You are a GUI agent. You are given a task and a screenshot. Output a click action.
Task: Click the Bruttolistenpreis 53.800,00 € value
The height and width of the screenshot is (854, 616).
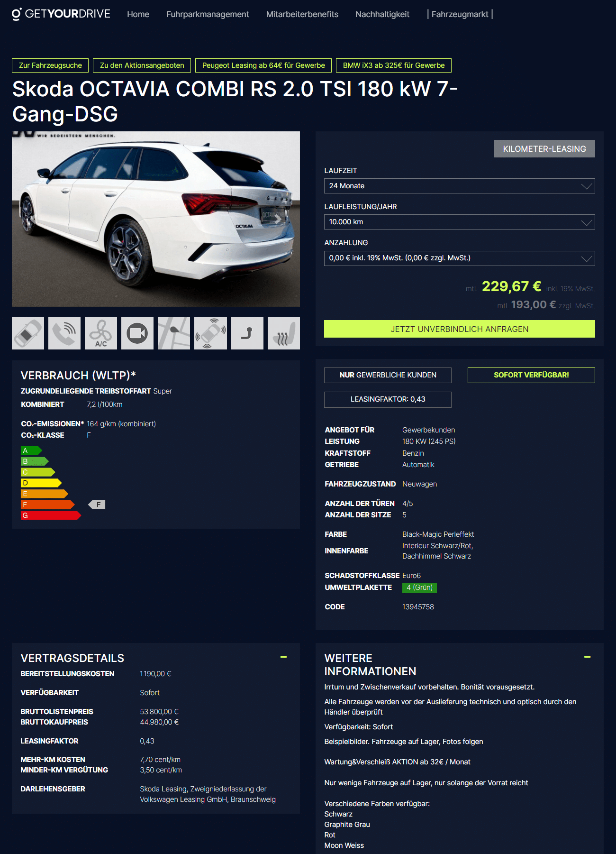point(159,712)
